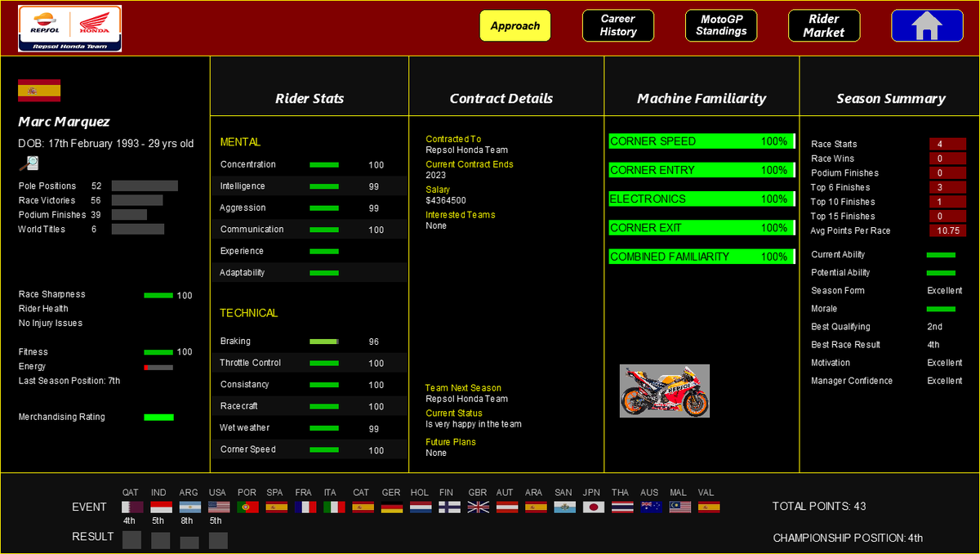Image resolution: width=980 pixels, height=554 pixels.
Task: Click the Contract Details heading
Action: [501, 99]
